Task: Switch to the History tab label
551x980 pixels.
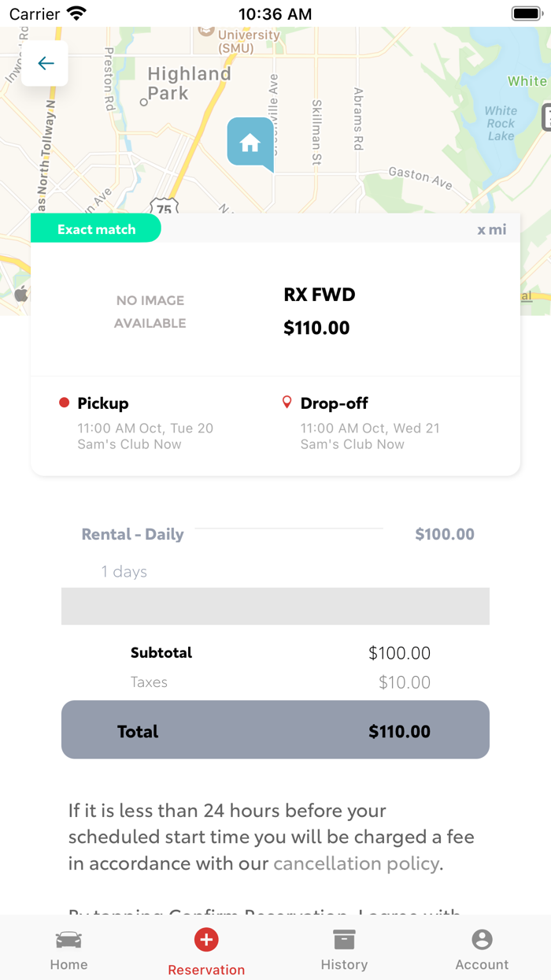Action: click(344, 964)
